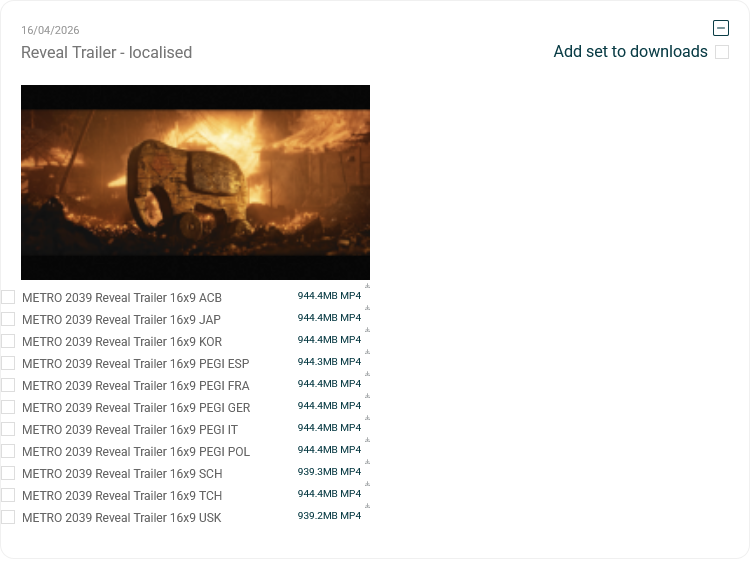Select checkbox for 16x9 USK trailer
Screen dimensions: 750x579
pos(8,517)
